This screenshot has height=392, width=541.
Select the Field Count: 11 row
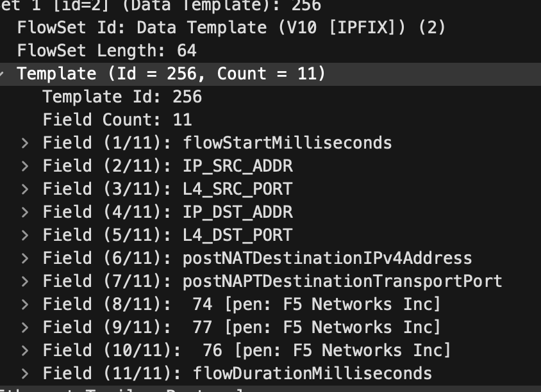[117, 120]
